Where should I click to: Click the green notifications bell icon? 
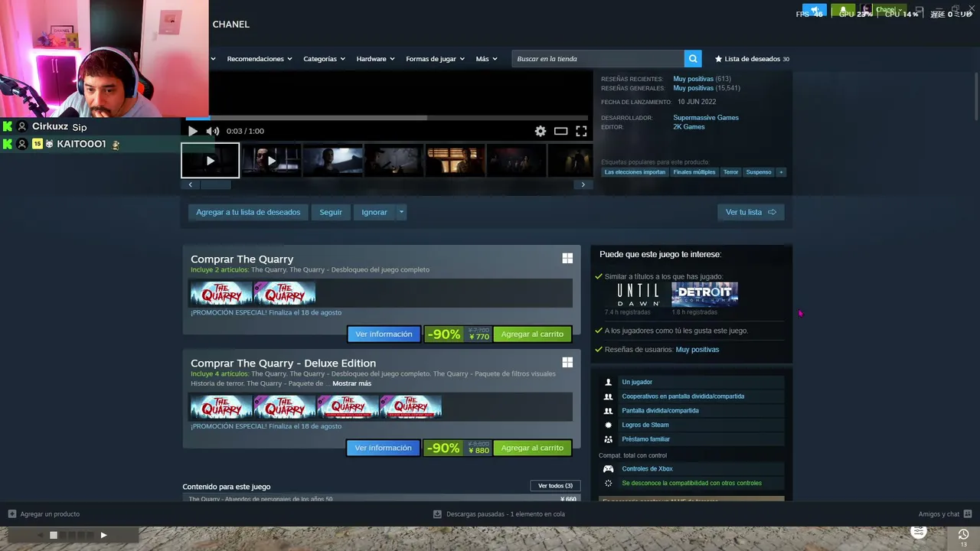click(843, 11)
